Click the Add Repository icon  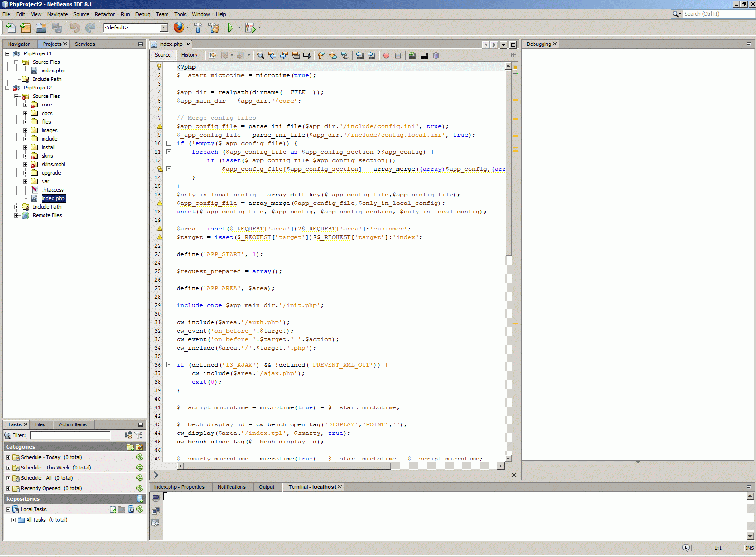140,499
